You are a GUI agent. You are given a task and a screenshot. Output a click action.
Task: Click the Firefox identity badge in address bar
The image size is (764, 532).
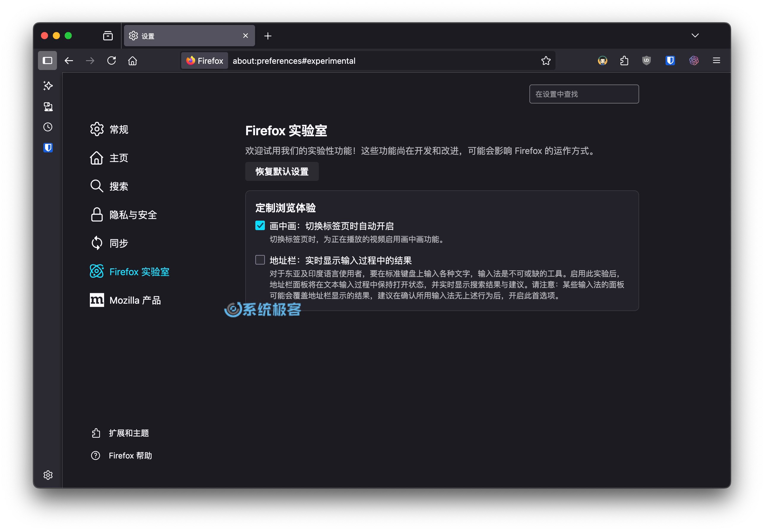tap(205, 60)
